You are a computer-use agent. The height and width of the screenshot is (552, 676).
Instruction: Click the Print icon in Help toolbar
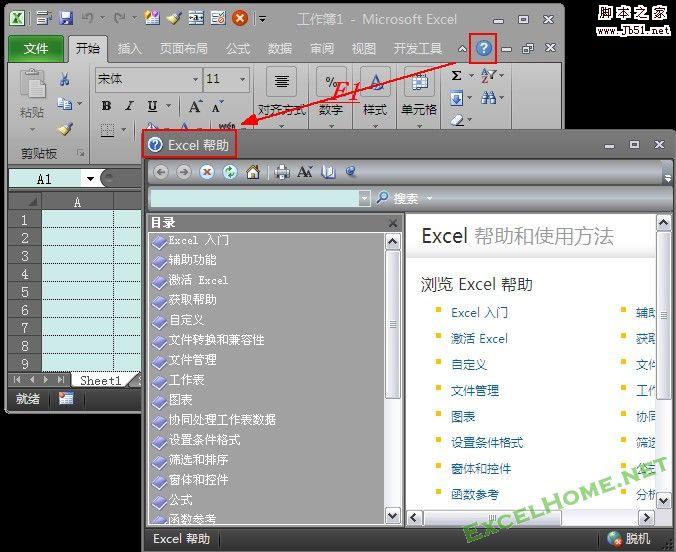tap(282, 172)
